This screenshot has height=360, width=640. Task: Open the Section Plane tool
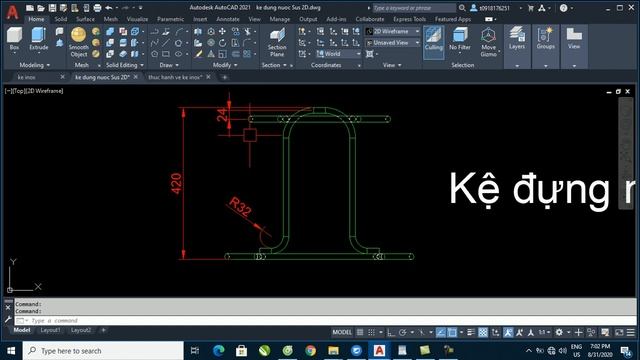click(277, 42)
